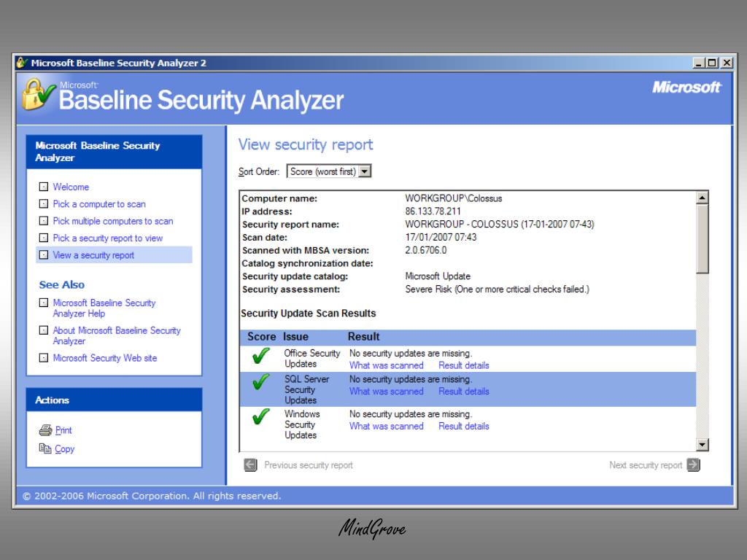Click the Print action link

pos(63,430)
